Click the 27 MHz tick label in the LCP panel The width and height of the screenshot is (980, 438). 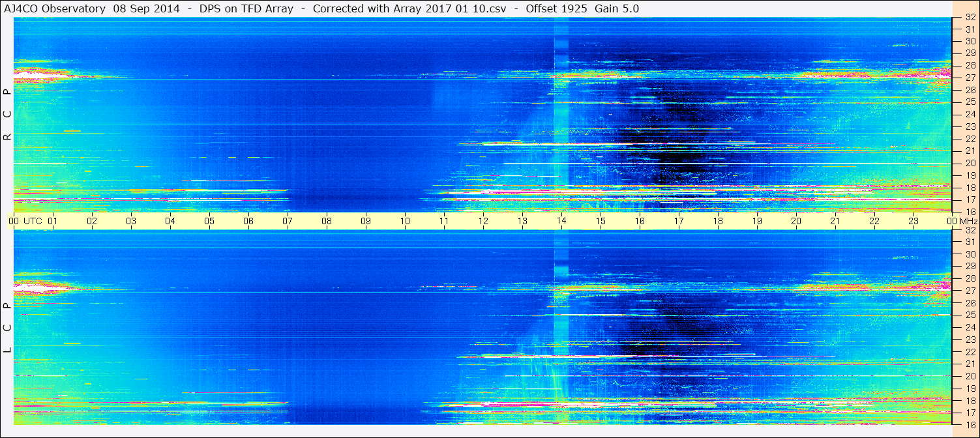(x=970, y=291)
